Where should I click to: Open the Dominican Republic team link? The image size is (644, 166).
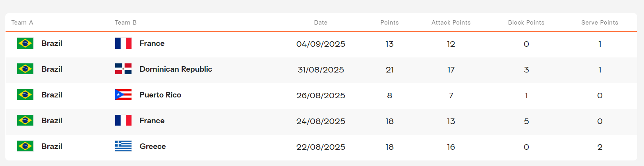[x=176, y=69]
